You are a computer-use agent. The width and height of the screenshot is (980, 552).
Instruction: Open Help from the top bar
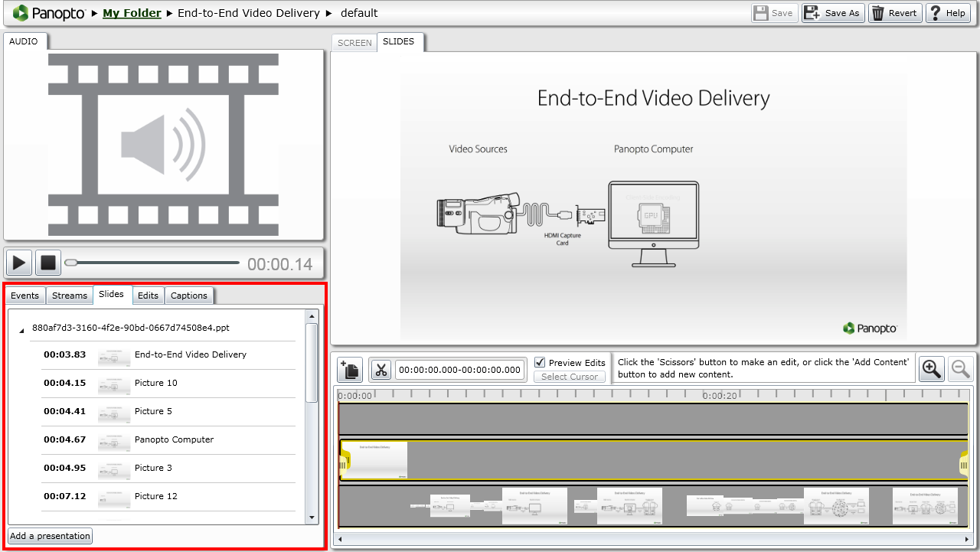coord(947,13)
